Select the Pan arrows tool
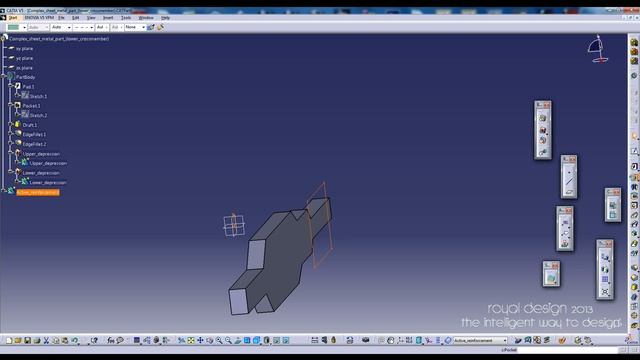This screenshot has height=360, width=640. coord(200,340)
